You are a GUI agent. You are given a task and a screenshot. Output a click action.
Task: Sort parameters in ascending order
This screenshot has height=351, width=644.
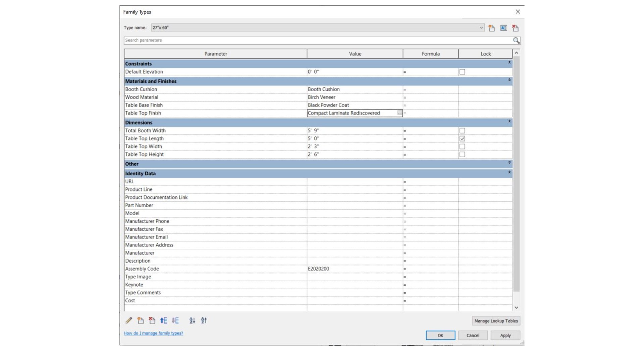[192, 320]
